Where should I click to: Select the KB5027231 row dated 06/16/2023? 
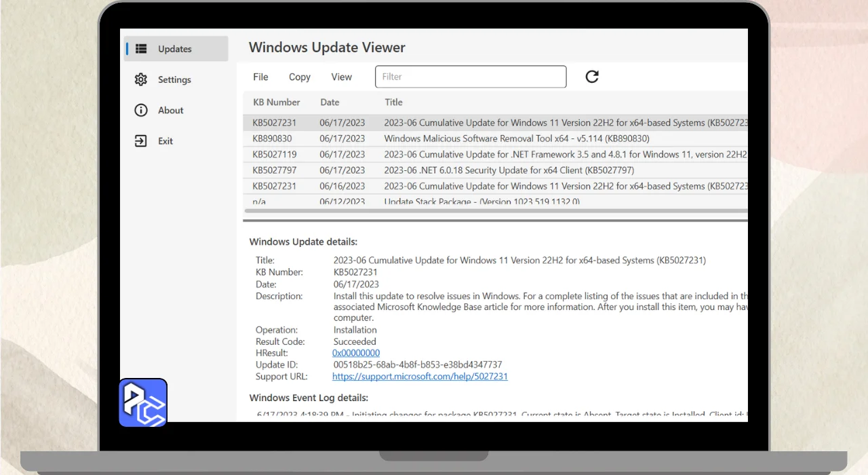tap(495, 186)
